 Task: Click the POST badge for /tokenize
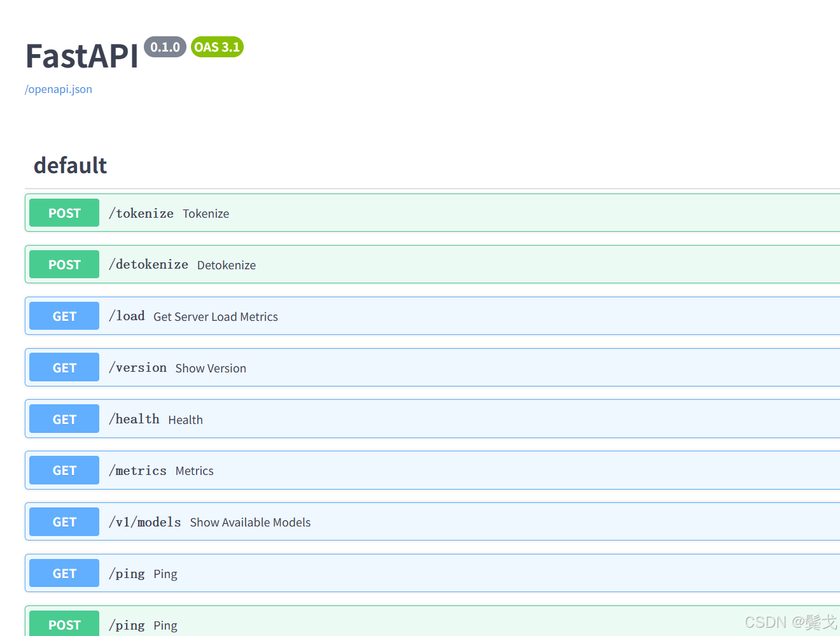(64, 213)
